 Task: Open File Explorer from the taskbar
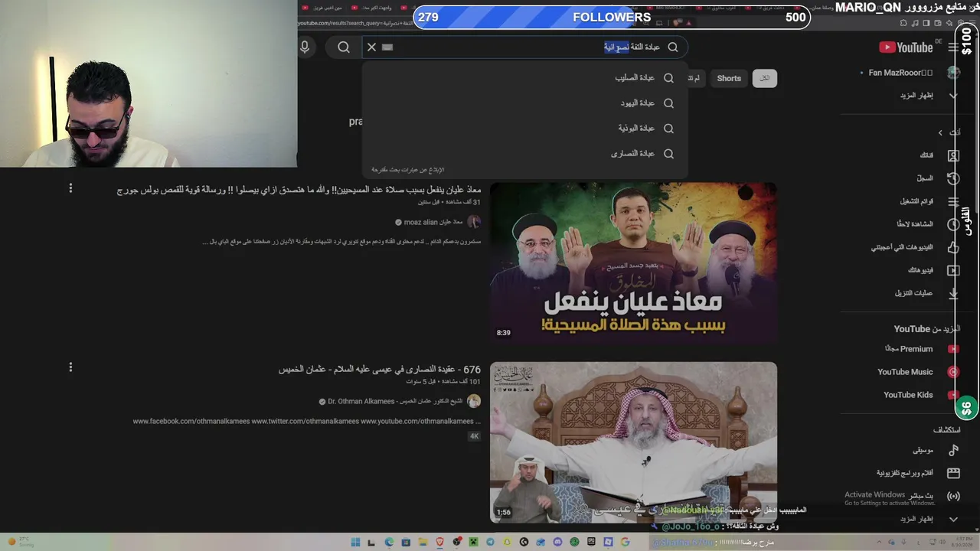point(423,542)
